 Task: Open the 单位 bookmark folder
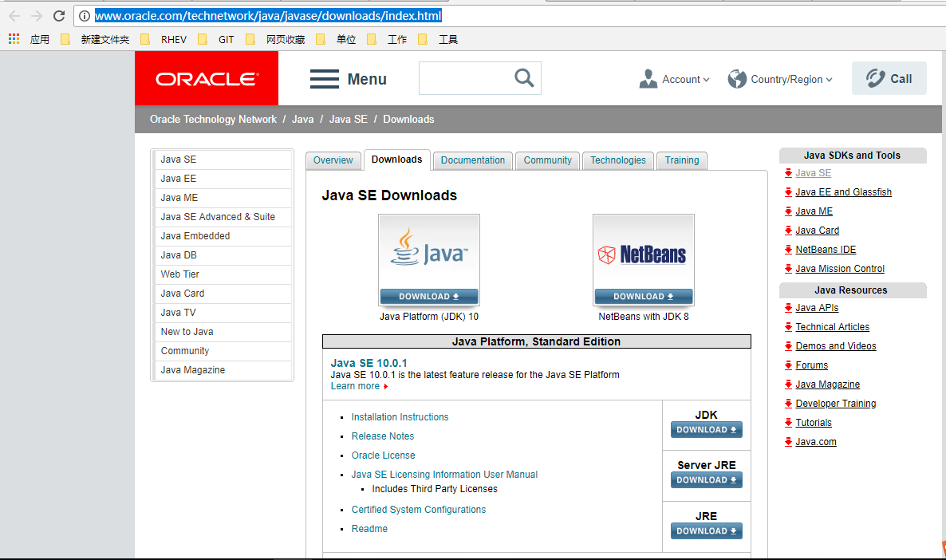336,39
